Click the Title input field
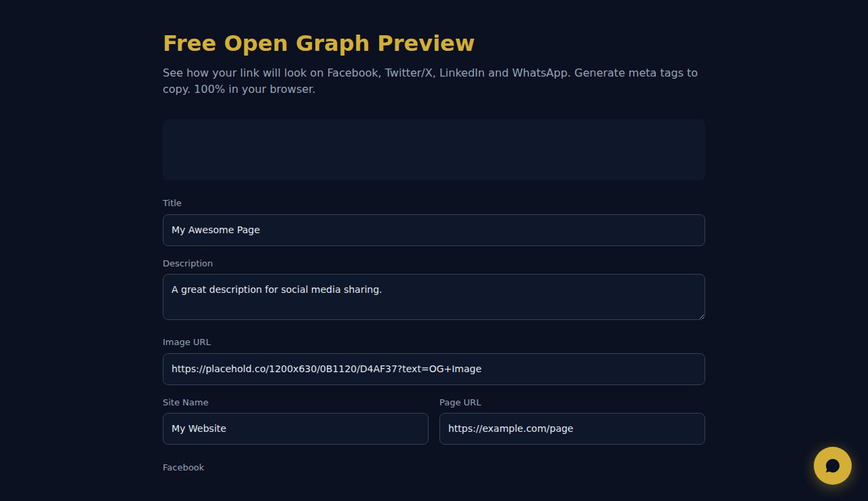The width and height of the screenshot is (868, 501). point(434,230)
